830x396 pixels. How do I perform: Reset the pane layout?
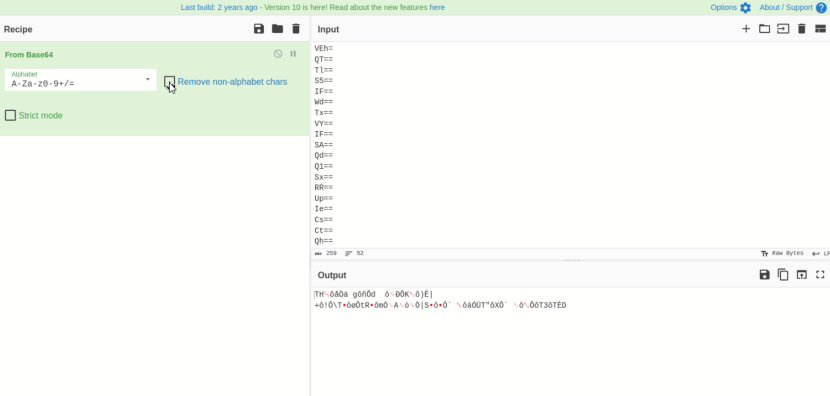pos(820,29)
